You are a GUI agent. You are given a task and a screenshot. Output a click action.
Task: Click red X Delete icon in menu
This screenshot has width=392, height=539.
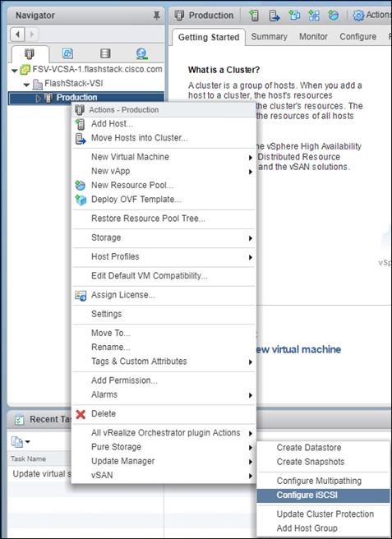point(81,415)
